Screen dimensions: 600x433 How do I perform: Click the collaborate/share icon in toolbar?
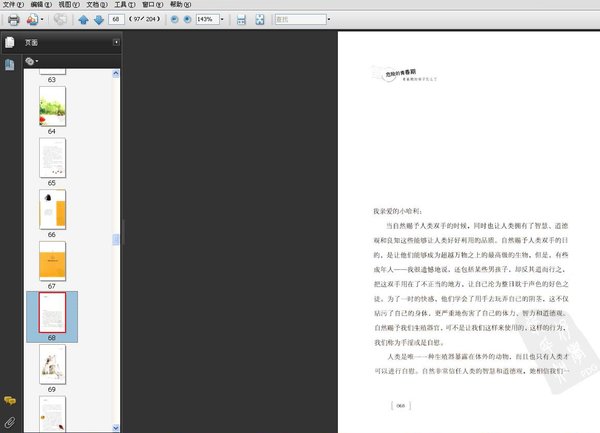coord(32,20)
